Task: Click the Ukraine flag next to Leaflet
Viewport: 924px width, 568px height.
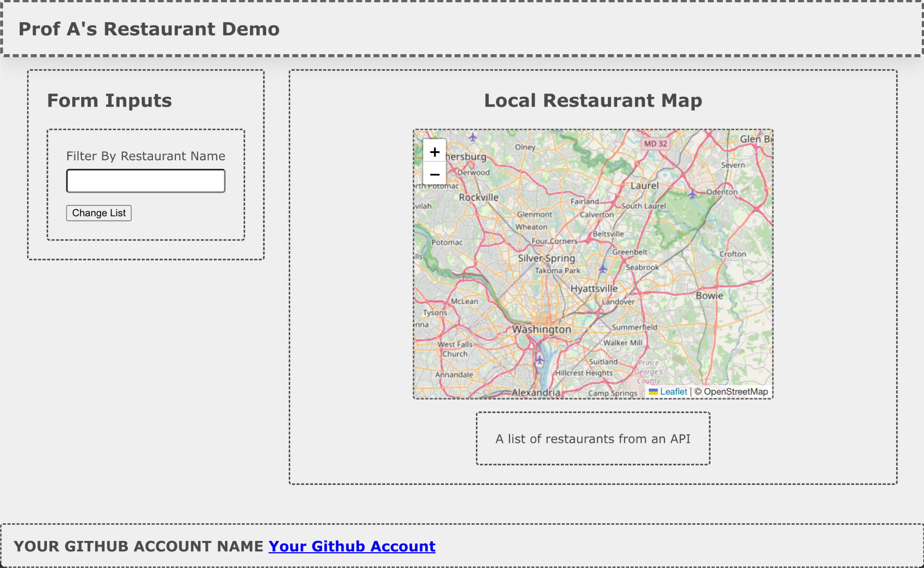Action: pyautogui.click(x=653, y=391)
